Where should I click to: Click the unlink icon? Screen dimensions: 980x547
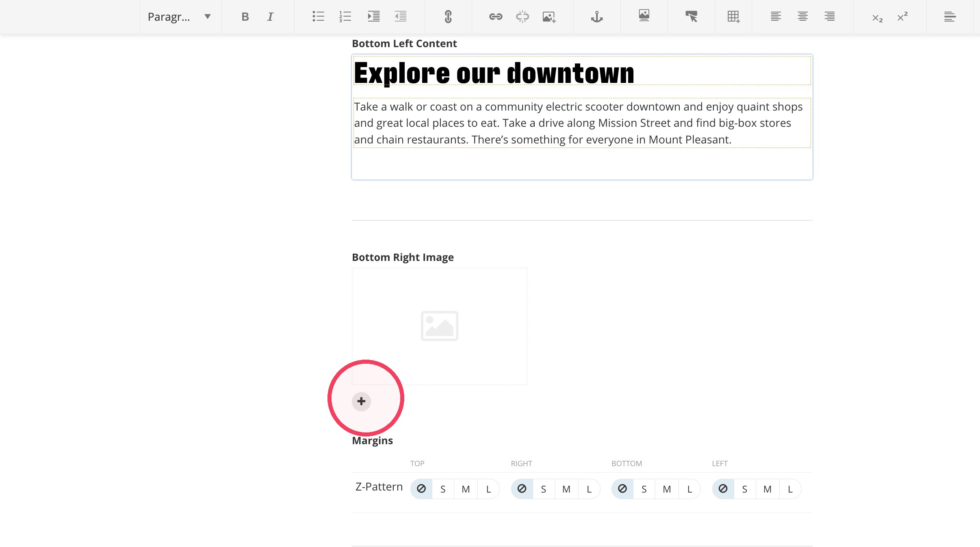pyautogui.click(x=522, y=17)
